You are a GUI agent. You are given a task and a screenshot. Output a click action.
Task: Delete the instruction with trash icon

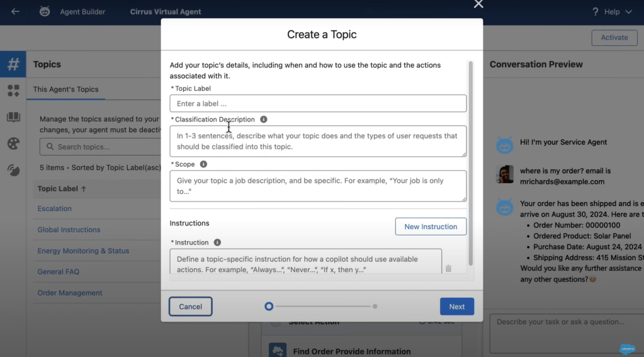(x=448, y=268)
